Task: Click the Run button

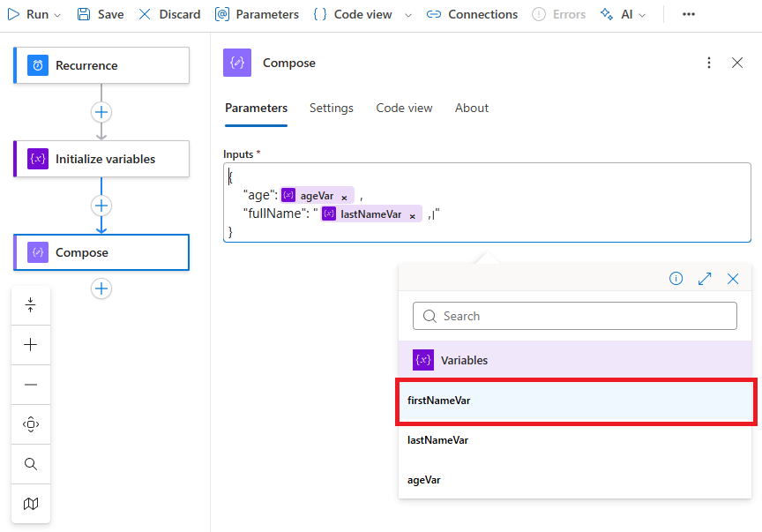Action: (x=27, y=15)
